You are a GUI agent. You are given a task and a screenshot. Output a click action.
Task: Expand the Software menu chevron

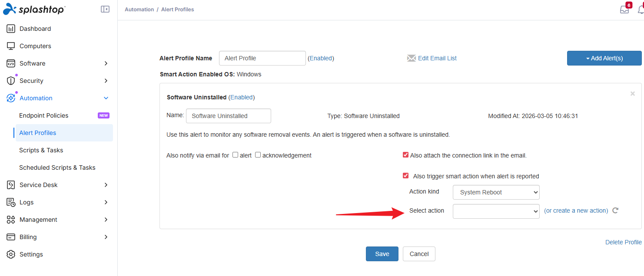pos(106,63)
